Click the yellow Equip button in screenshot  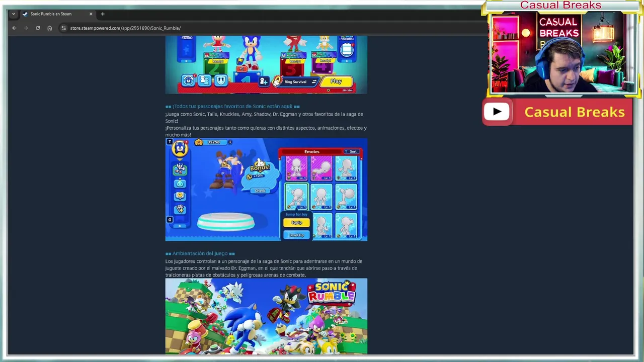pos(296,223)
